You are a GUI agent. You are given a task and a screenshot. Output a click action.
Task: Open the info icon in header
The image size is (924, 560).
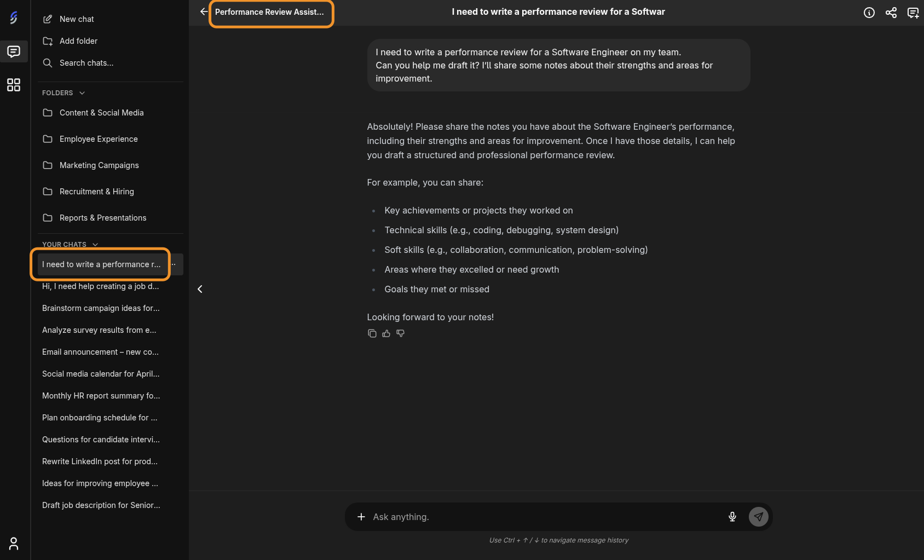pyautogui.click(x=869, y=13)
